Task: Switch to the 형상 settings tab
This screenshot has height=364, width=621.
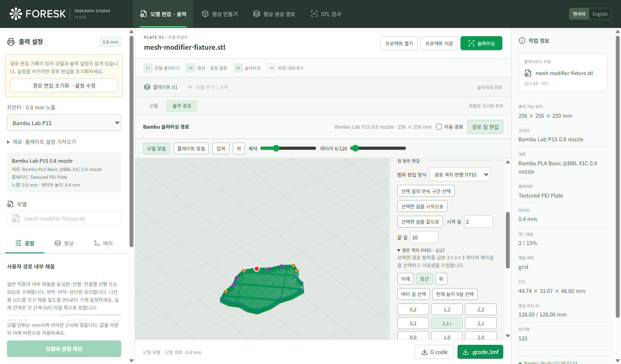Action: point(64,243)
